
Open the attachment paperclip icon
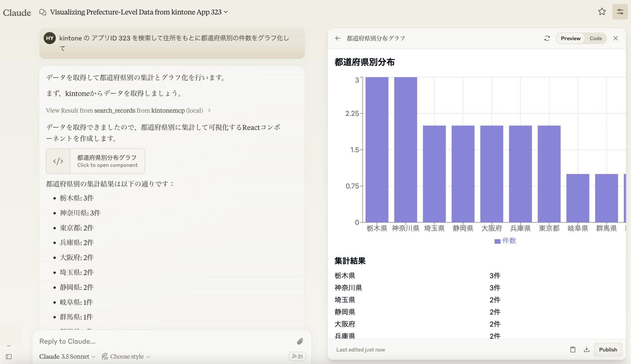pyautogui.click(x=301, y=341)
